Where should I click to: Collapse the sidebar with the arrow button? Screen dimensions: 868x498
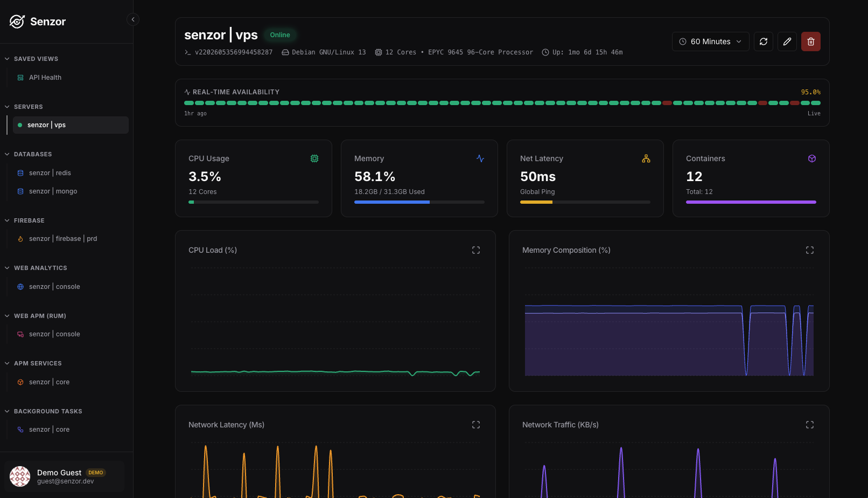[x=133, y=19]
